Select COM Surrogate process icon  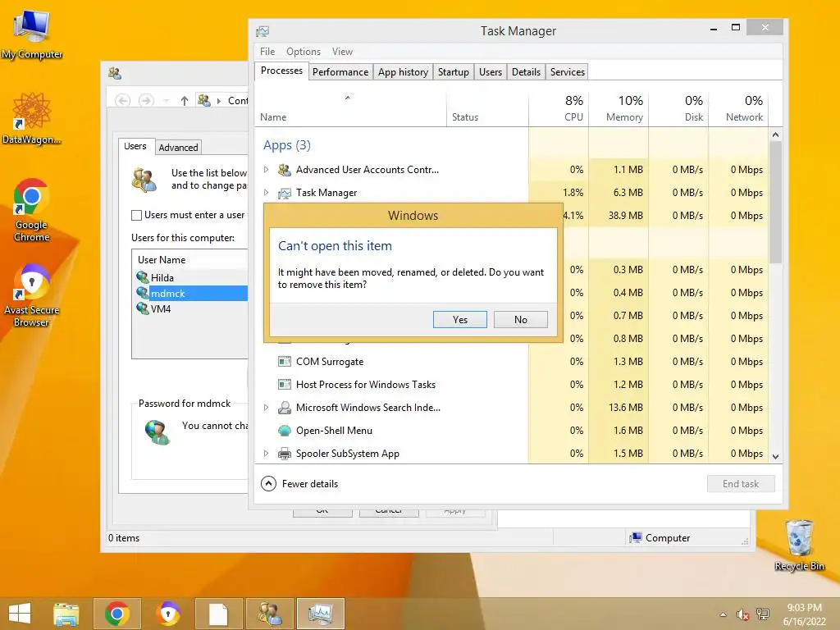pyautogui.click(x=285, y=362)
